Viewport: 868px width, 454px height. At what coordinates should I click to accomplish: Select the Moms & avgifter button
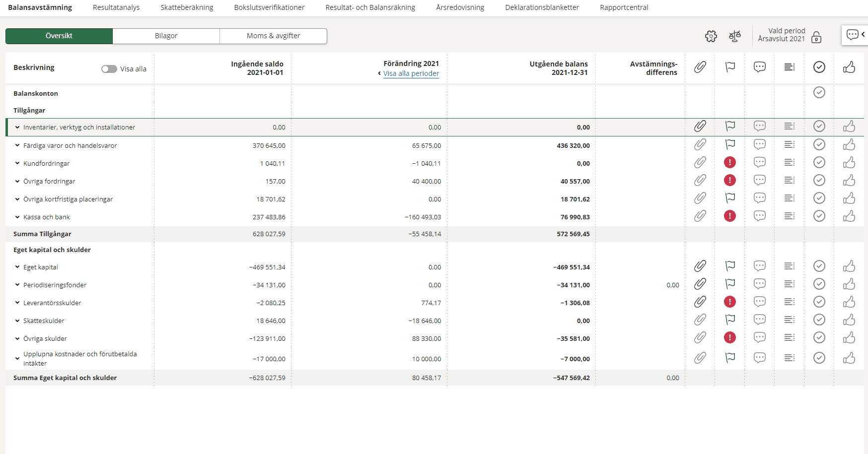pos(273,36)
